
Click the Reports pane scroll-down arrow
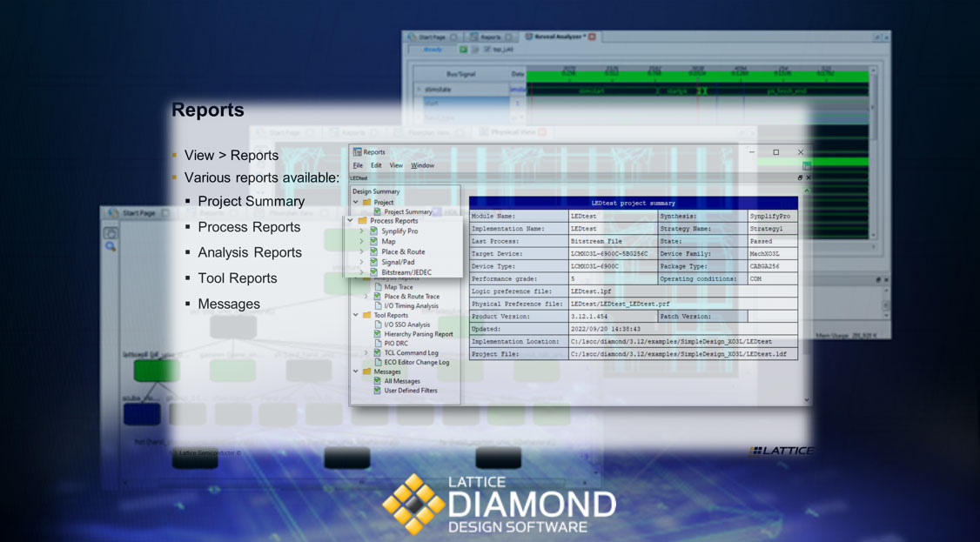click(x=806, y=399)
